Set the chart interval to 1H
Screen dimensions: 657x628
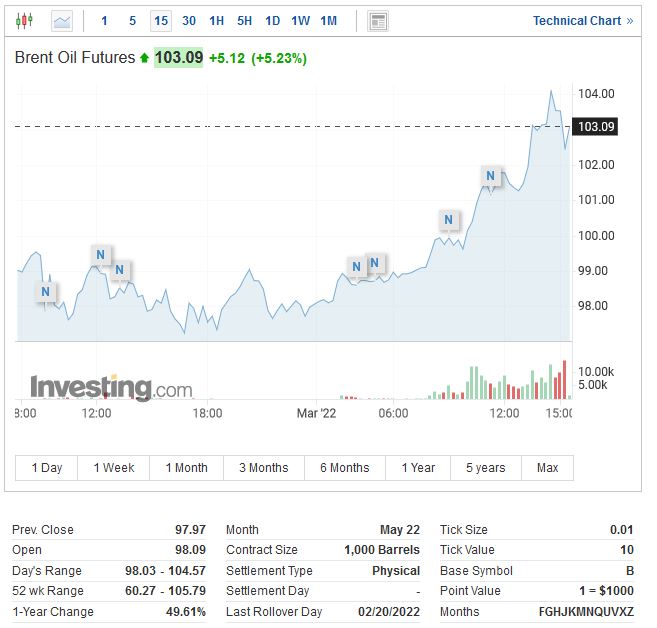tap(217, 20)
